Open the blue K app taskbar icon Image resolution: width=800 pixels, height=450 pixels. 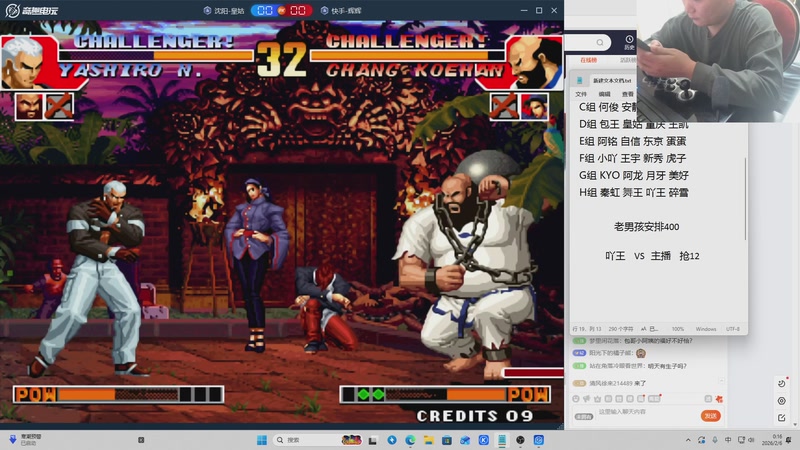click(484, 440)
